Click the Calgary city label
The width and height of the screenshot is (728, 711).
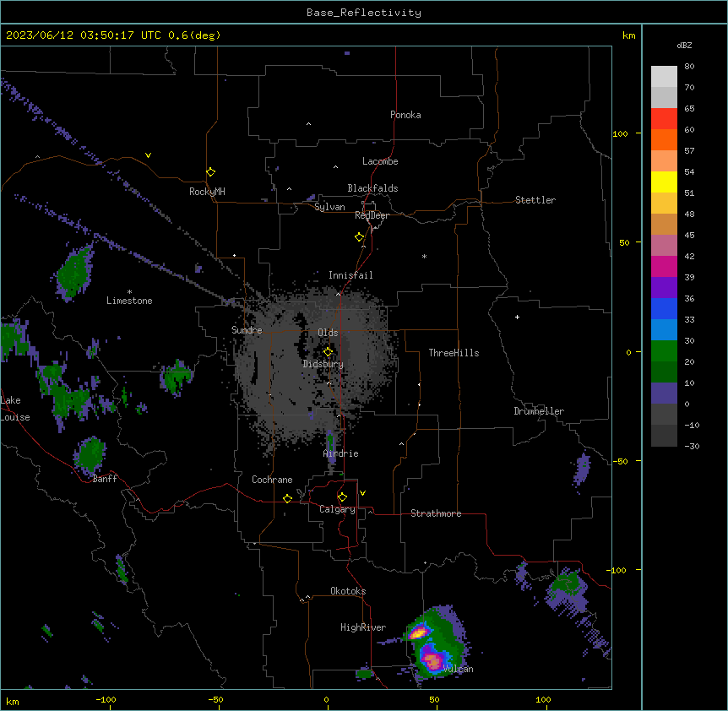[x=338, y=509]
